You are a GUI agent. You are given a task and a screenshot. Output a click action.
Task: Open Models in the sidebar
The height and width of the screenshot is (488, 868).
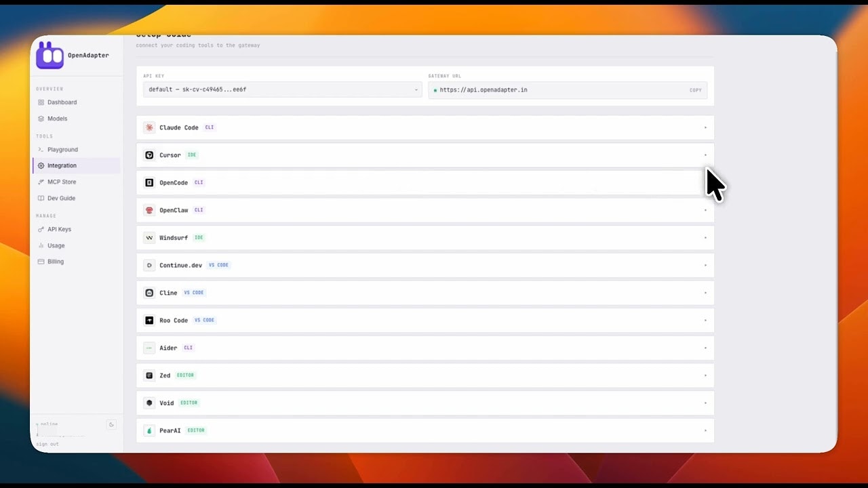pos(76,119)
